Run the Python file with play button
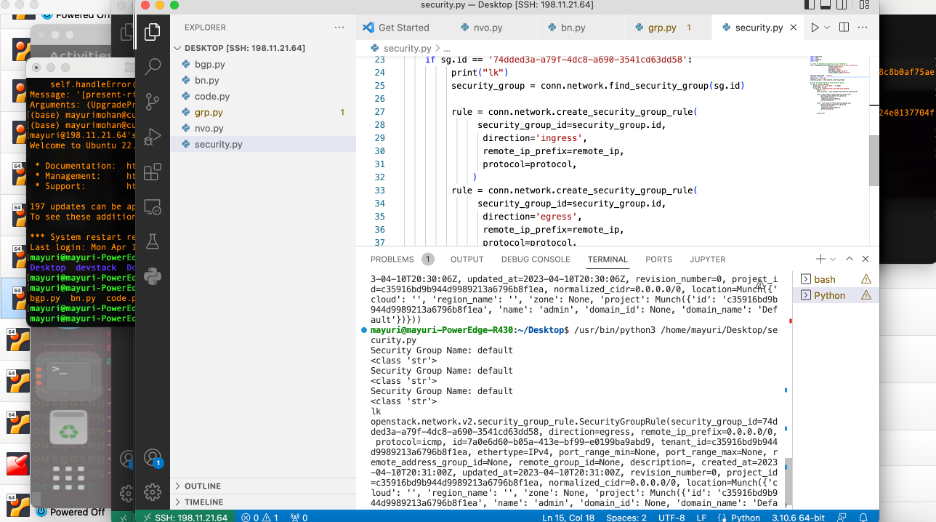936x522 pixels. click(814, 27)
